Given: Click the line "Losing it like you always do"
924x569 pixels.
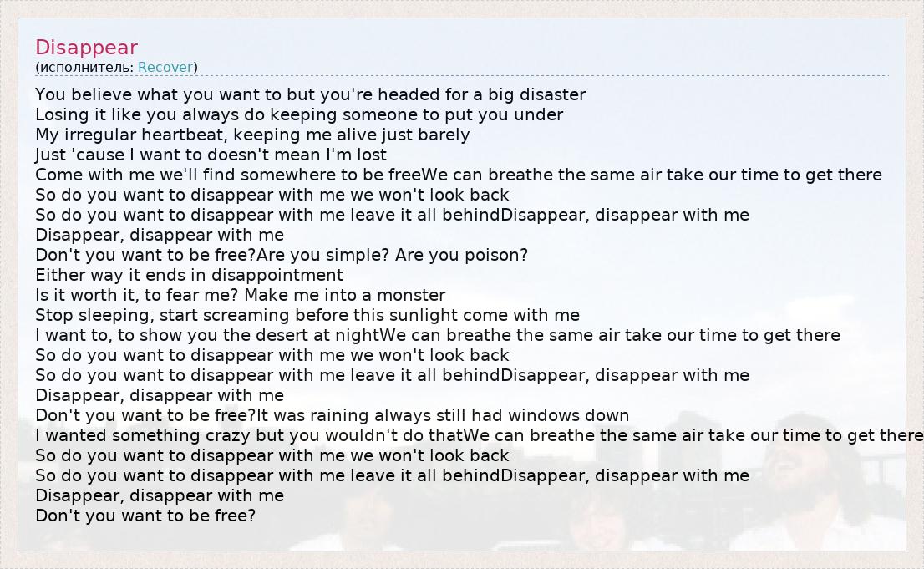Looking at the screenshot, I should [x=299, y=114].
